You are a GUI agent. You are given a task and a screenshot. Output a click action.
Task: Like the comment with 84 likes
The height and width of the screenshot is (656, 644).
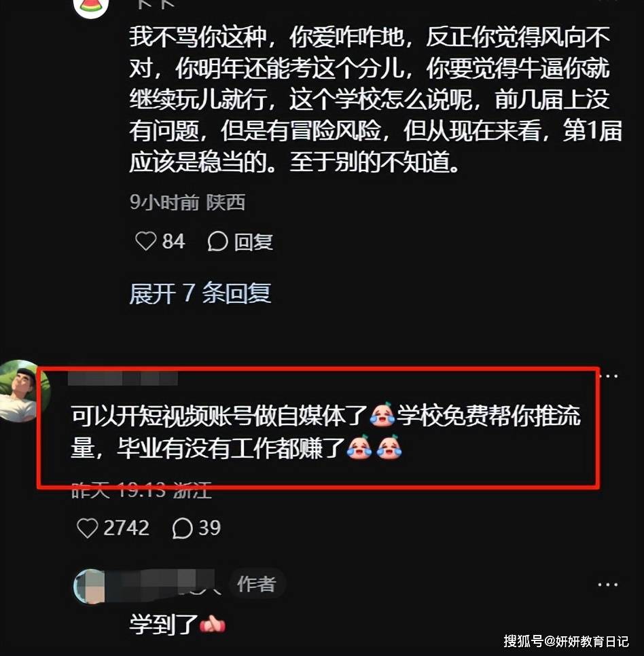coord(145,241)
